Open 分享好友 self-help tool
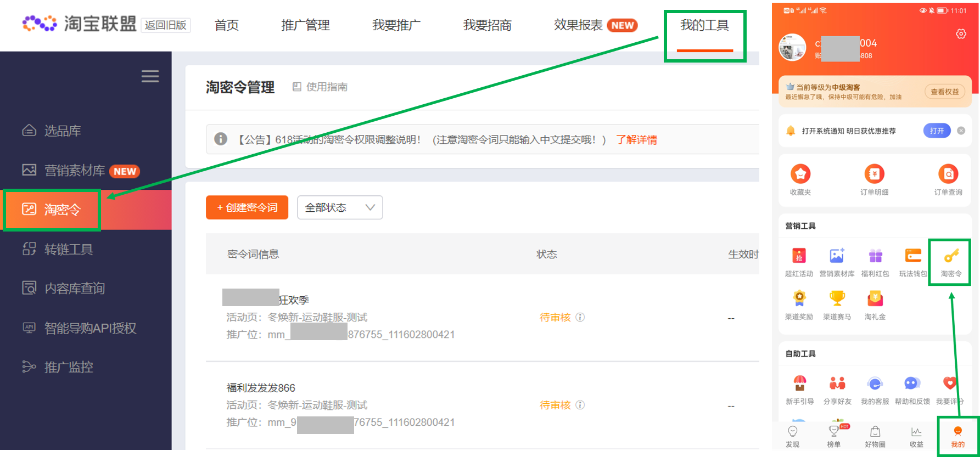The width and height of the screenshot is (980, 457). click(837, 390)
